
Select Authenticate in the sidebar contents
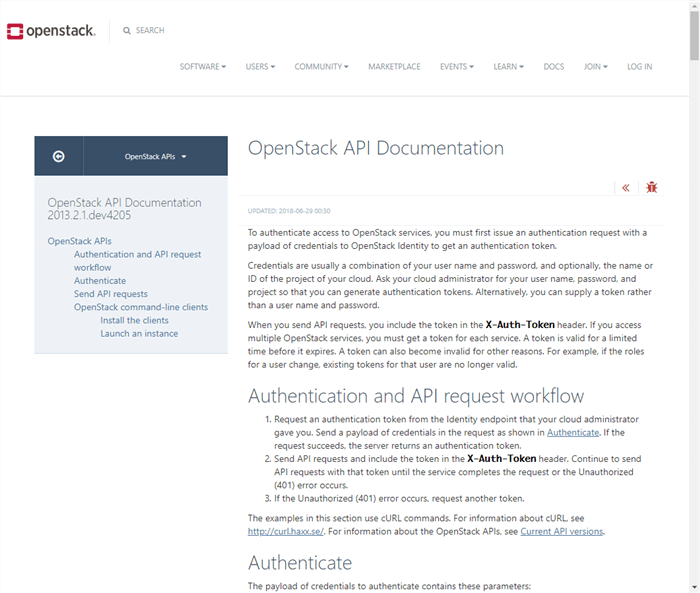(100, 281)
